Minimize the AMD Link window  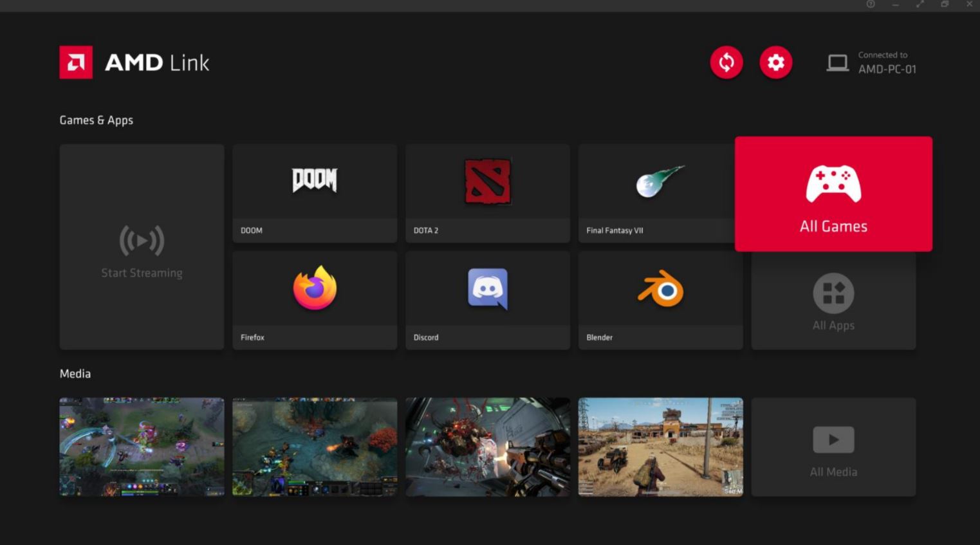[895, 5]
